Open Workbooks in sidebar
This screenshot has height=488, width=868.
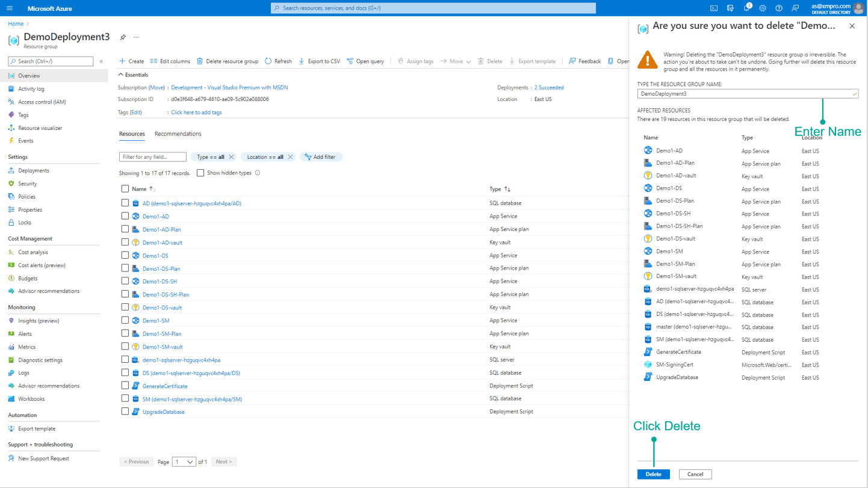pyautogui.click(x=31, y=399)
